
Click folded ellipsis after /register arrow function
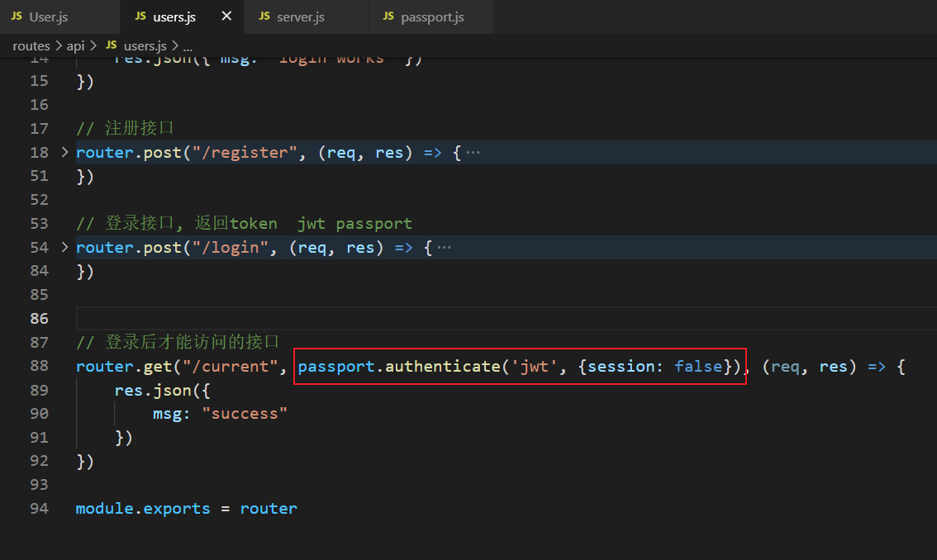(473, 153)
